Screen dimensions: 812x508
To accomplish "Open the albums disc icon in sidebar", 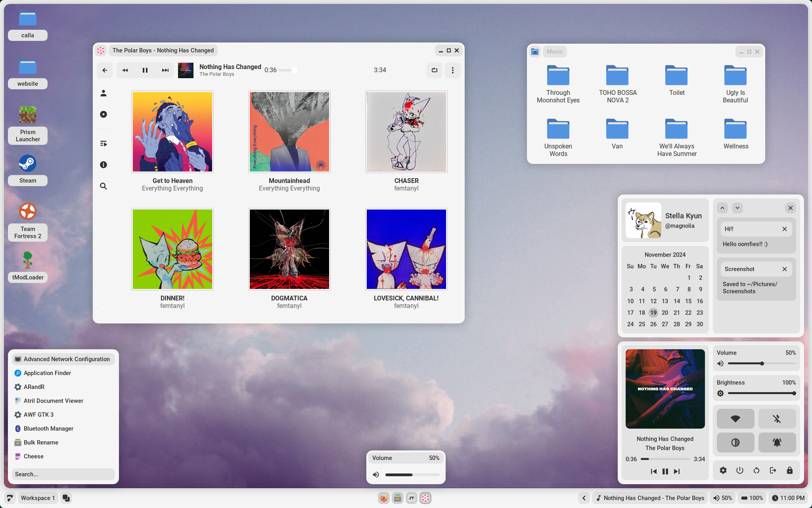I will click(103, 114).
